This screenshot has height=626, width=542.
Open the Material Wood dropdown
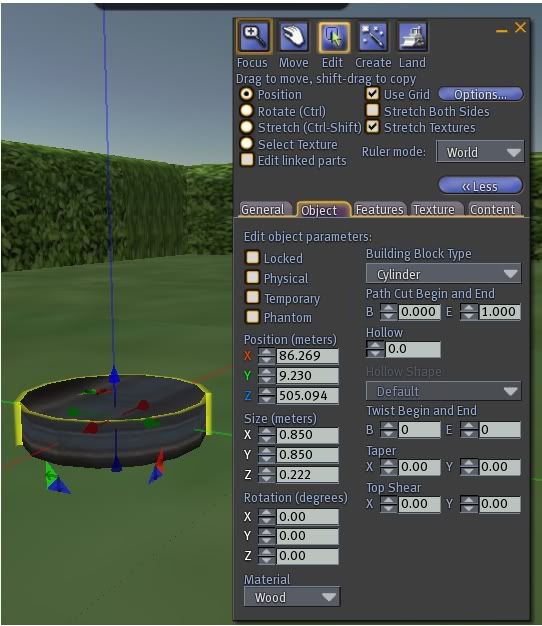(x=292, y=597)
